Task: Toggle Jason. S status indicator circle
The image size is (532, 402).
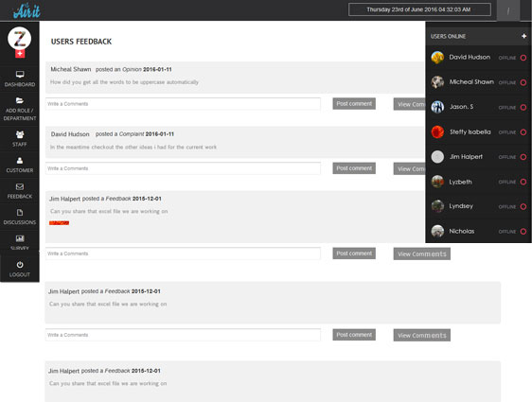Action: 523,108
